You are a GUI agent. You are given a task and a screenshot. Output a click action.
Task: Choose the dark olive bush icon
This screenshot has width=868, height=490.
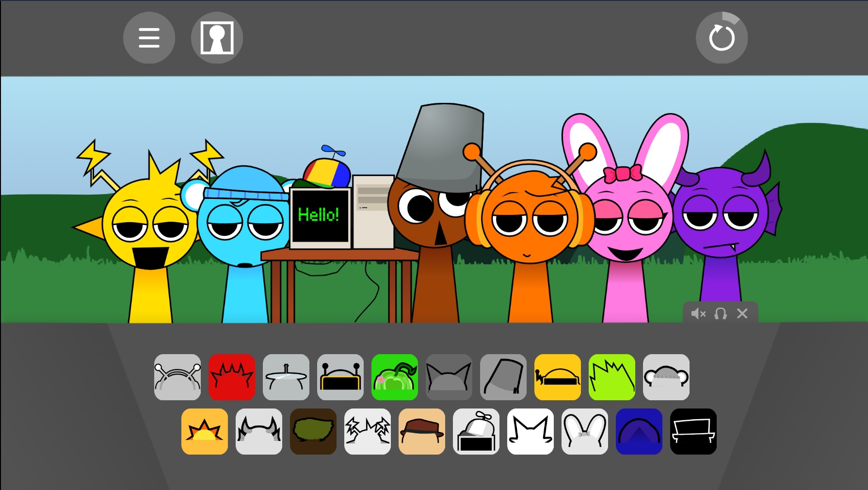coord(313,432)
